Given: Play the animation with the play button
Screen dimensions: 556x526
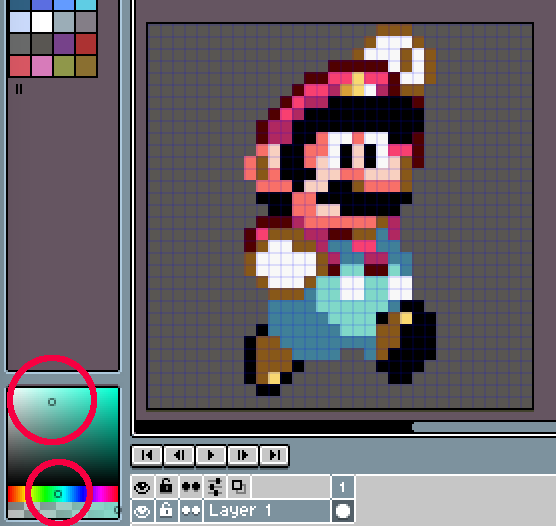Looking at the screenshot, I should point(211,455).
